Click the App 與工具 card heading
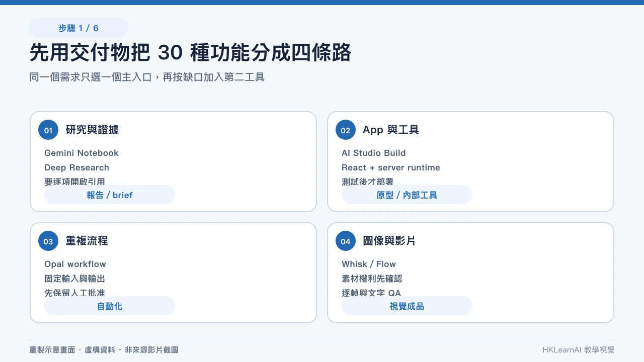 pos(391,130)
